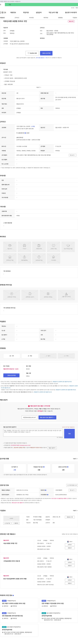Click the 관심기업 star button
The width and height of the screenshot is (78, 644).
7,523
